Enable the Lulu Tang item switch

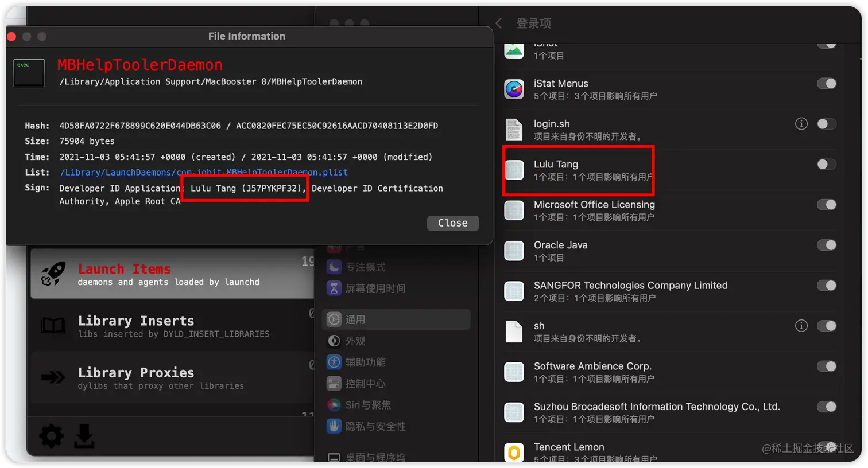tap(827, 165)
